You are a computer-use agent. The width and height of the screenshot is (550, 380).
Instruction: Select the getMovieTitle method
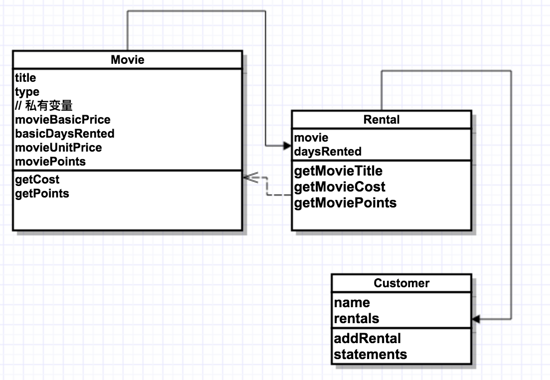(338, 171)
